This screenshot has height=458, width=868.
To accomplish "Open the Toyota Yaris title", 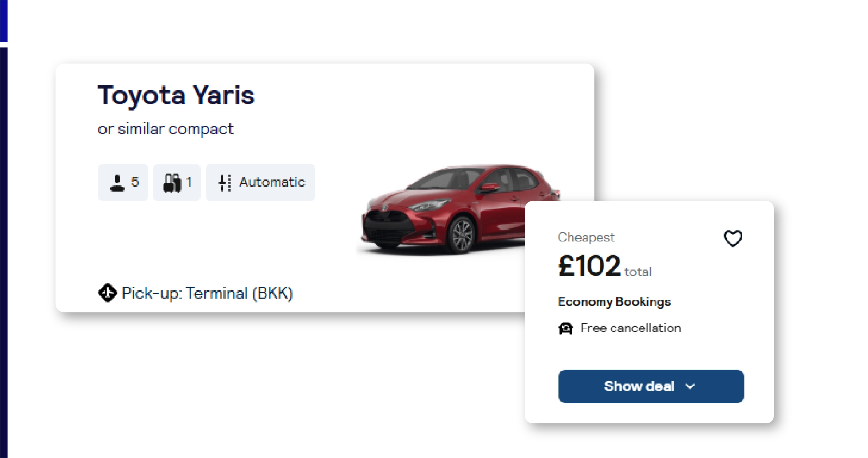I will click(176, 95).
